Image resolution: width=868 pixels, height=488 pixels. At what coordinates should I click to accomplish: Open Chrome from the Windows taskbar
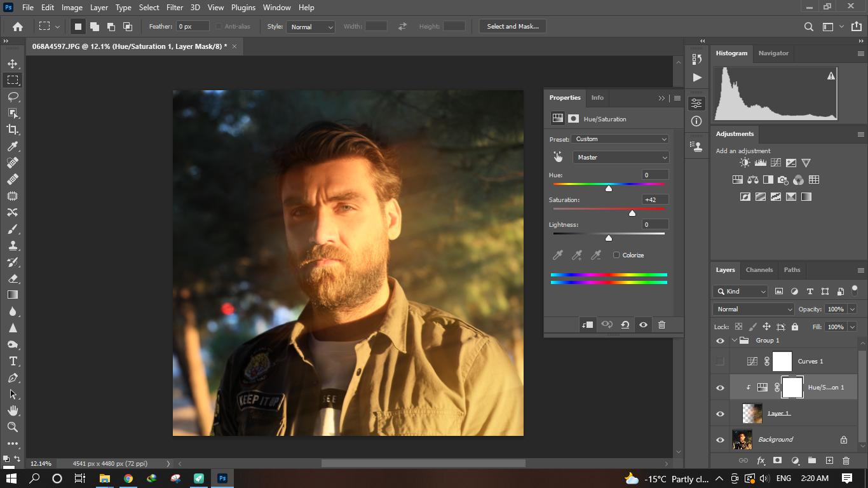[x=128, y=478]
